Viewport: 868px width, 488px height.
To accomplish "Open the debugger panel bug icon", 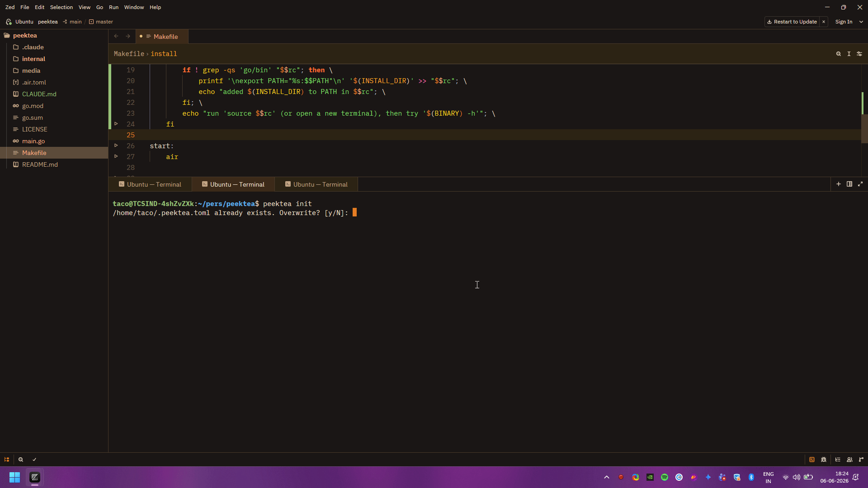I will [x=824, y=460].
